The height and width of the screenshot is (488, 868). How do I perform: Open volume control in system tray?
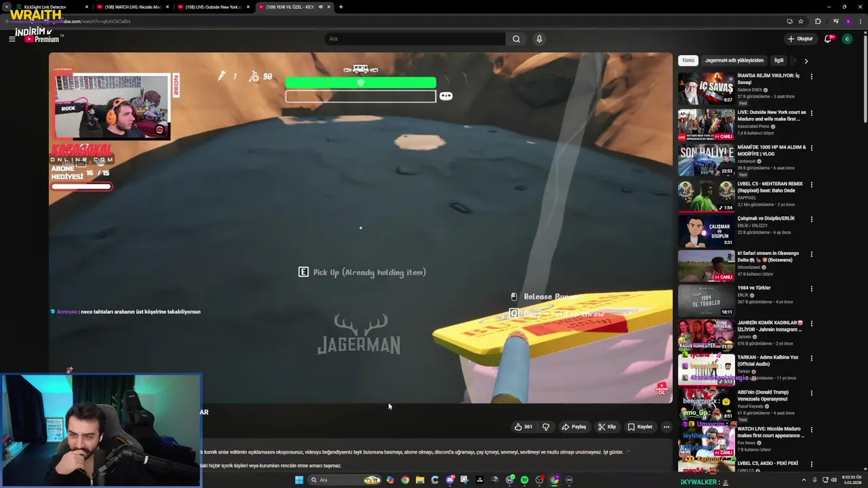coord(834,480)
